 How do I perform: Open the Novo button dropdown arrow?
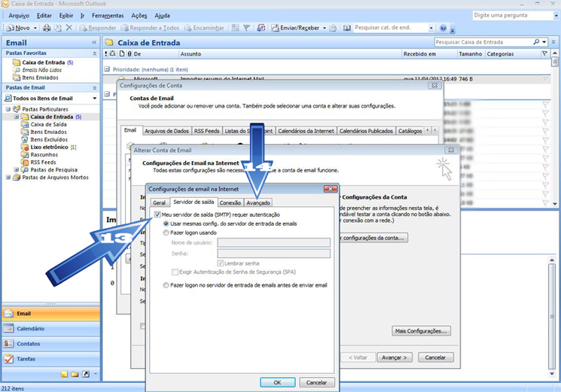35,28
